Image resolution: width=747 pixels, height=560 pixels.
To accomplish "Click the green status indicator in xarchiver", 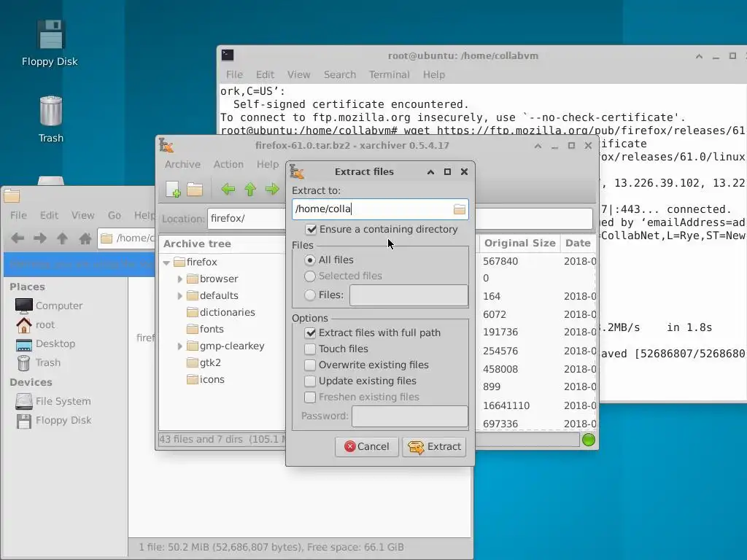I will point(589,440).
